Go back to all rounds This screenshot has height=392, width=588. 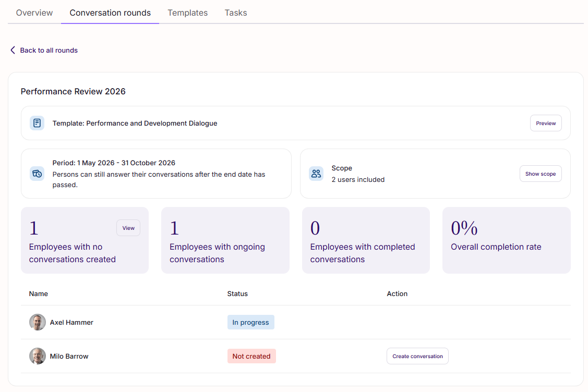49,50
